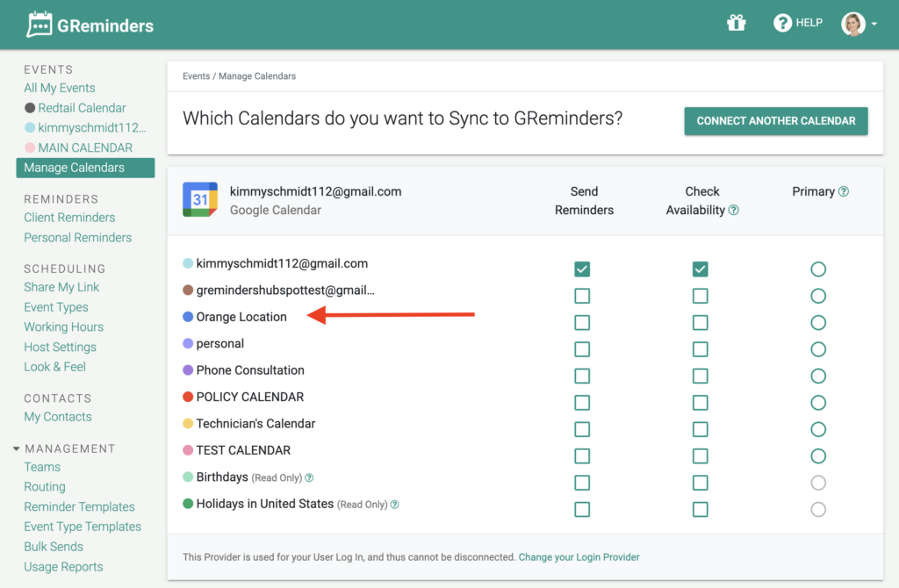This screenshot has height=588, width=899.
Task: Uncheck Send Reminders for kimmyschmidt112@gmail.com
Action: click(x=582, y=269)
